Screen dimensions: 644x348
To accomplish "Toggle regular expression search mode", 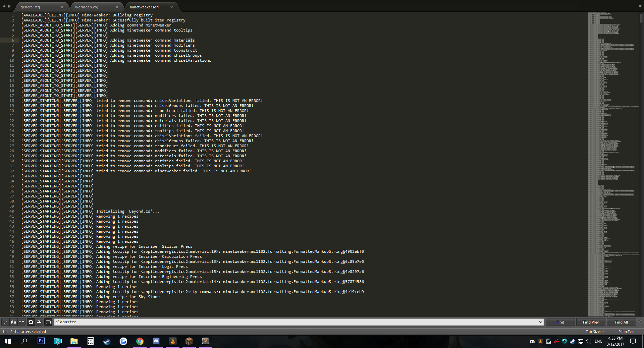I will (x=5, y=322).
